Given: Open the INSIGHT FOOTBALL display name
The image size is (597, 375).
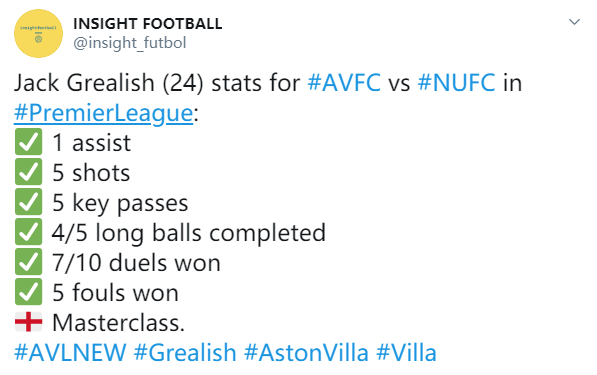Looking at the screenshot, I should tap(147, 24).
